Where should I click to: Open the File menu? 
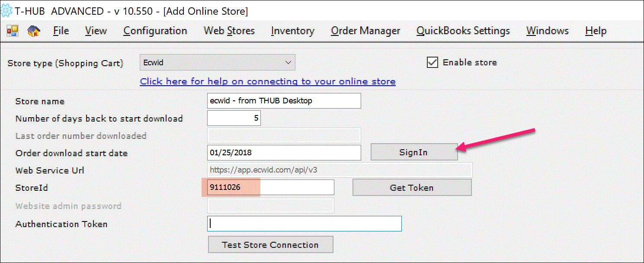click(x=61, y=31)
